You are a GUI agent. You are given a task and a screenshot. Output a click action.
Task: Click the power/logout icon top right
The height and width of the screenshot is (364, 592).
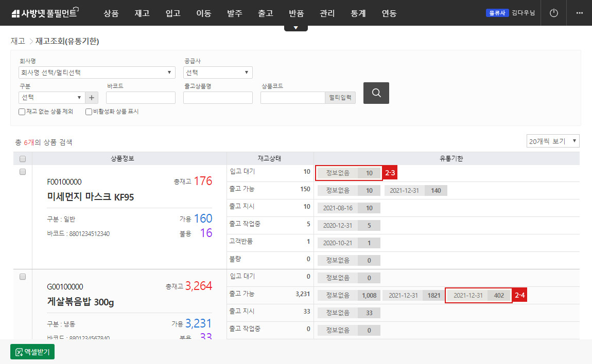[553, 13]
